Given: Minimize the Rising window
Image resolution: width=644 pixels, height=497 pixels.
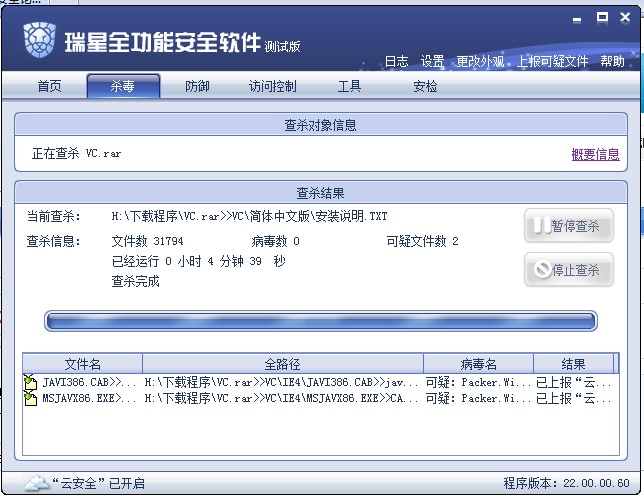Looking at the screenshot, I should pos(577,18).
